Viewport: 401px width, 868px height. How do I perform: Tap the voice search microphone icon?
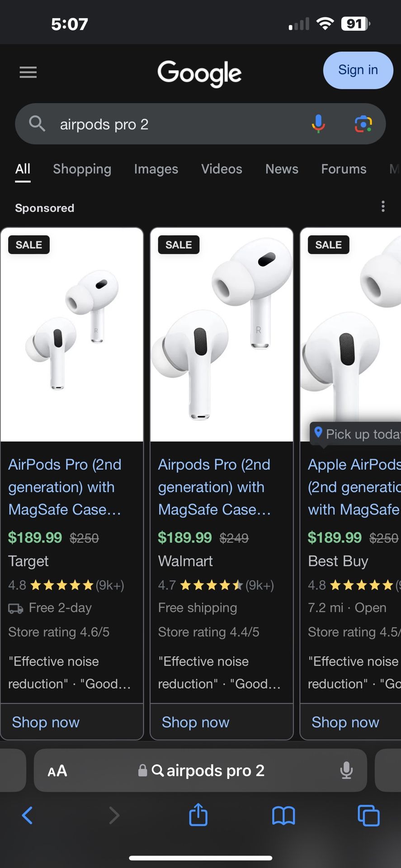[x=318, y=124]
